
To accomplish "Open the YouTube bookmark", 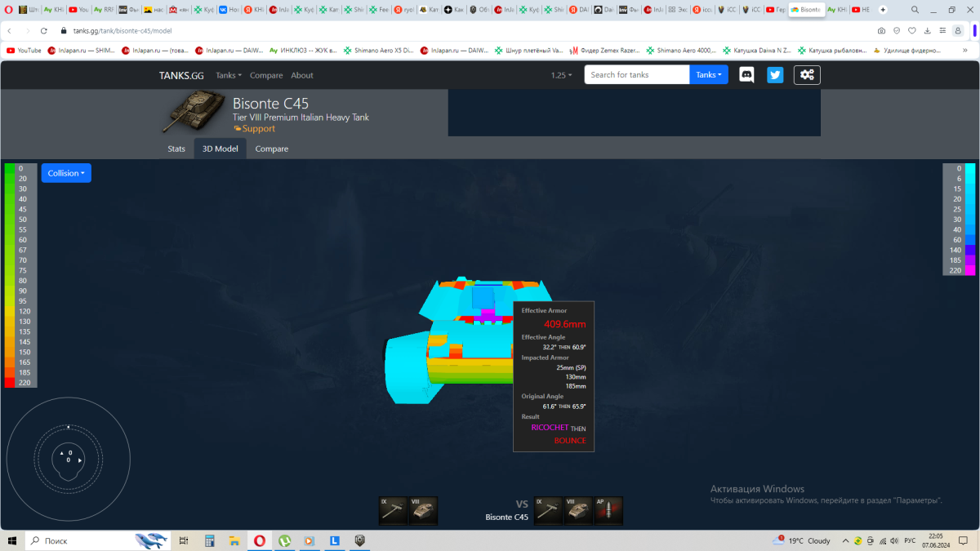I will coord(24,50).
